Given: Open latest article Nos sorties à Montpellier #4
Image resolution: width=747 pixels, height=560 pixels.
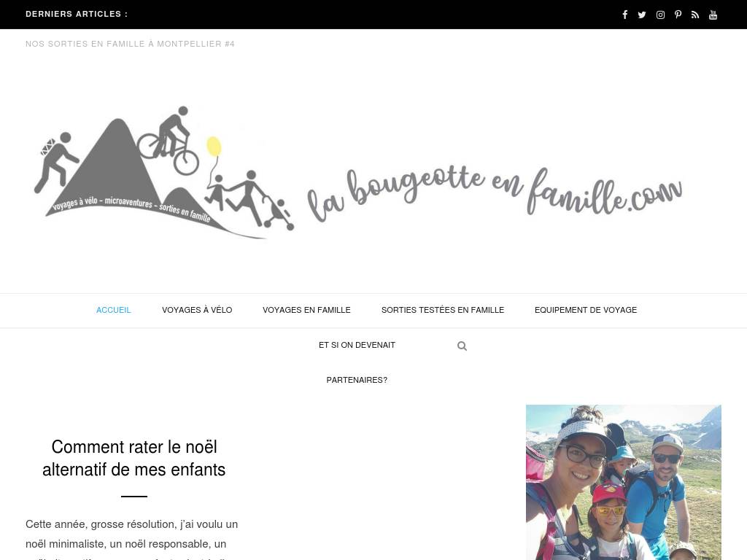Looking at the screenshot, I should pos(130,44).
